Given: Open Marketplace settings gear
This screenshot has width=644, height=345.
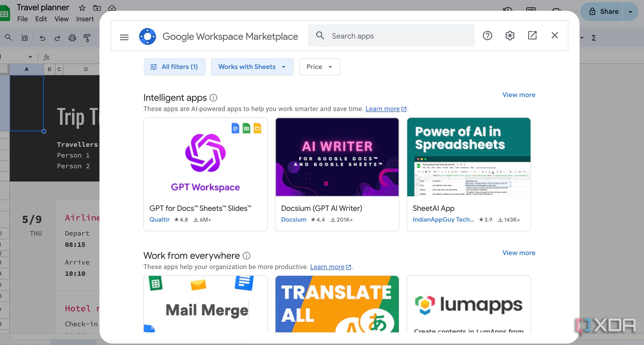Looking at the screenshot, I should [510, 36].
